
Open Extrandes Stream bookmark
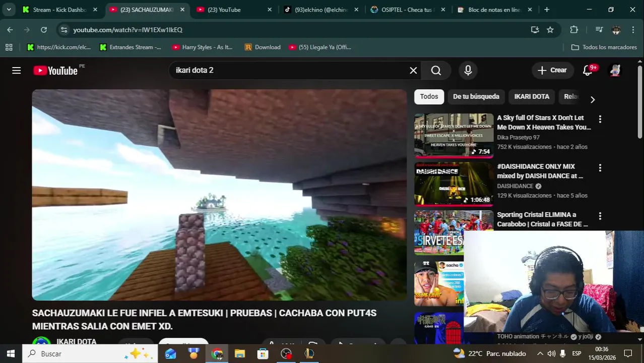(x=131, y=47)
